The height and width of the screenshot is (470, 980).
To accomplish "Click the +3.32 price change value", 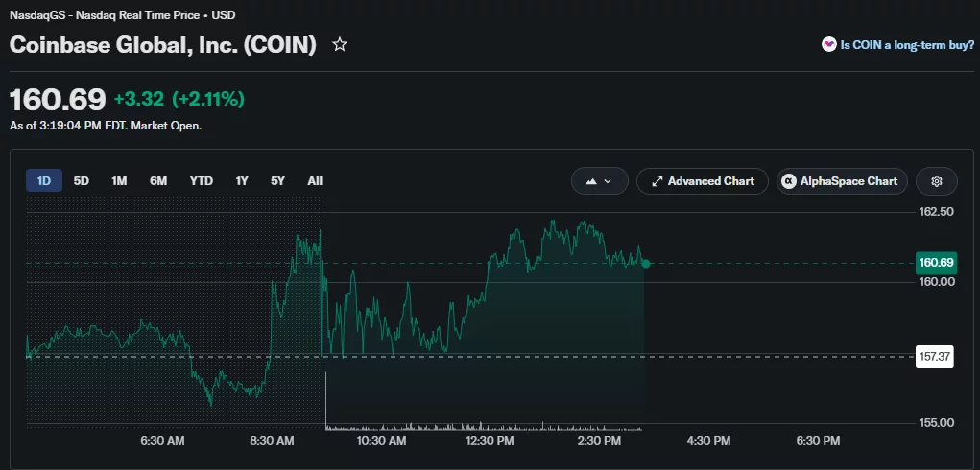I will (x=139, y=99).
